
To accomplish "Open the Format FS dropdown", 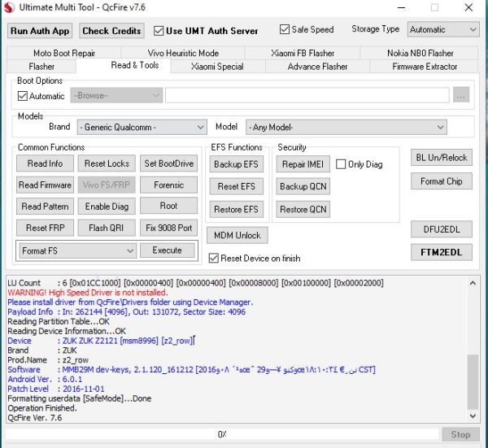I will tap(78, 250).
